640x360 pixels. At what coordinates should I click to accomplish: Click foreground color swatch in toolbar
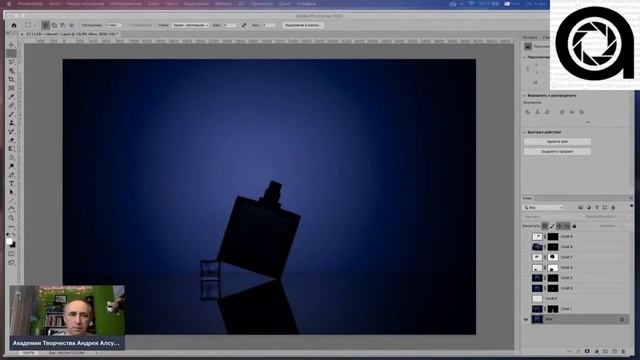(x=10, y=242)
